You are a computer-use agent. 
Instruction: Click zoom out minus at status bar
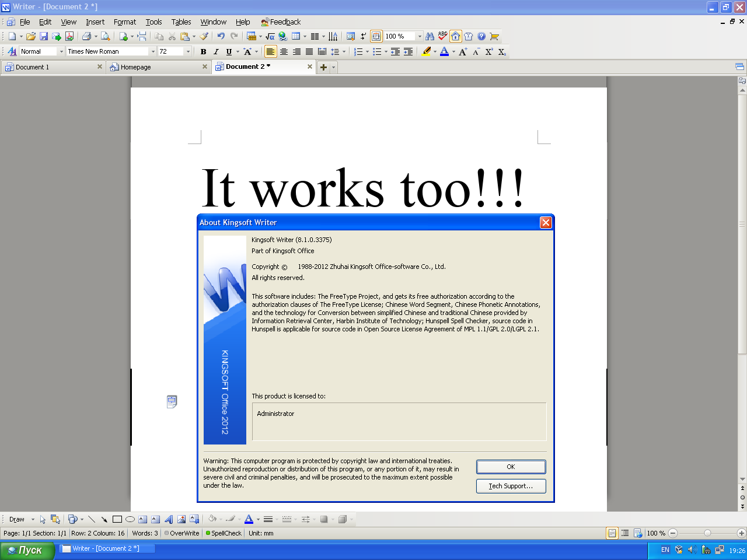click(x=673, y=533)
